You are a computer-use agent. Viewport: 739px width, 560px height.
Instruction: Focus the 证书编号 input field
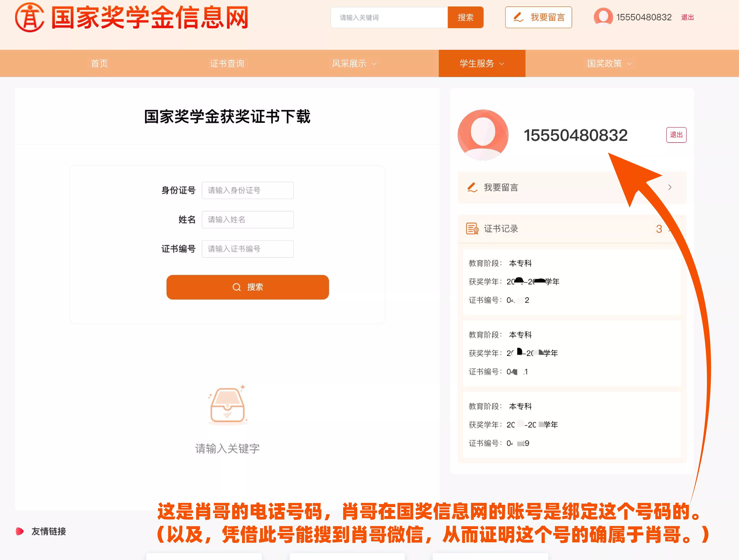pyautogui.click(x=248, y=249)
